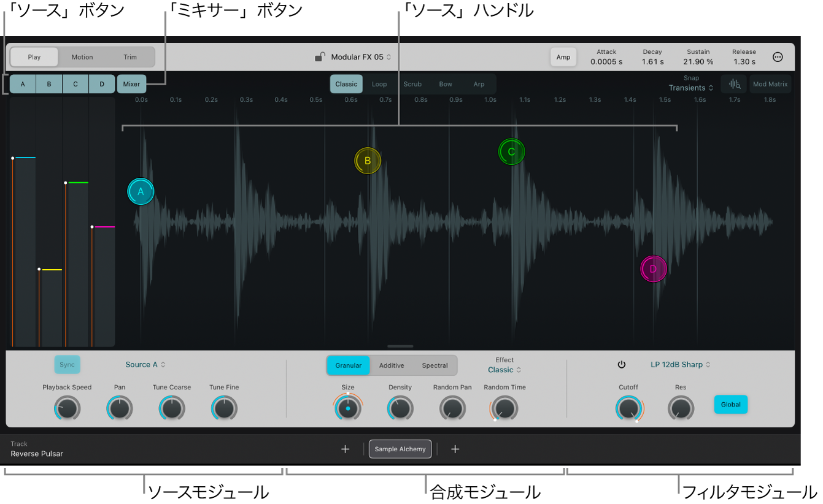Viewport: 823px width, 504px height.
Task: Open the more options ellipsis menu
Action: (x=778, y=57)
